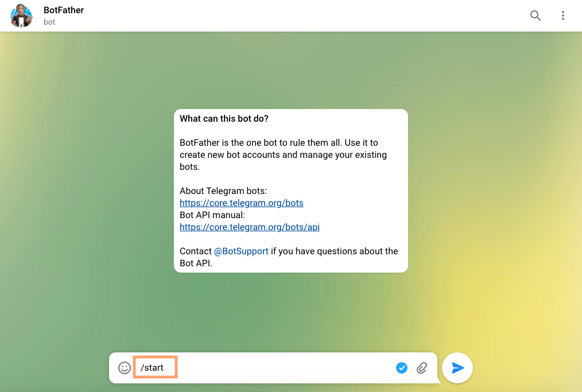The height and width of the screenshot is (392, 582).
Task: Attach a file with the paperclip icon
Action: pyautogui.click(x=422, y=368)
